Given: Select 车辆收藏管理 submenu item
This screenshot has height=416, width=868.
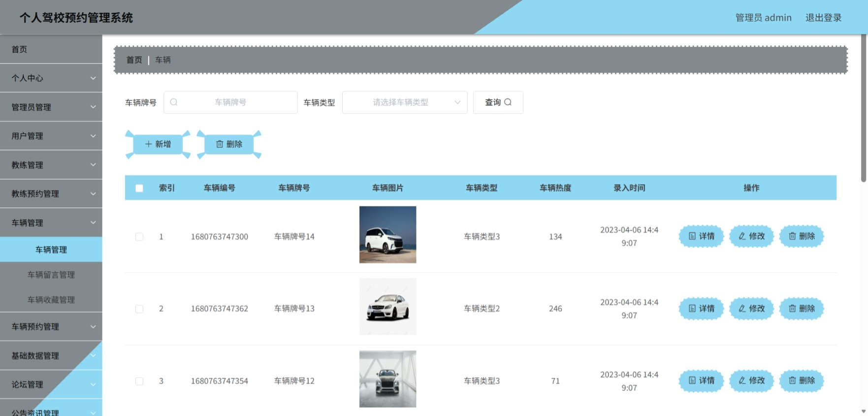Looking at the screenshot, I should coord(51,300).
